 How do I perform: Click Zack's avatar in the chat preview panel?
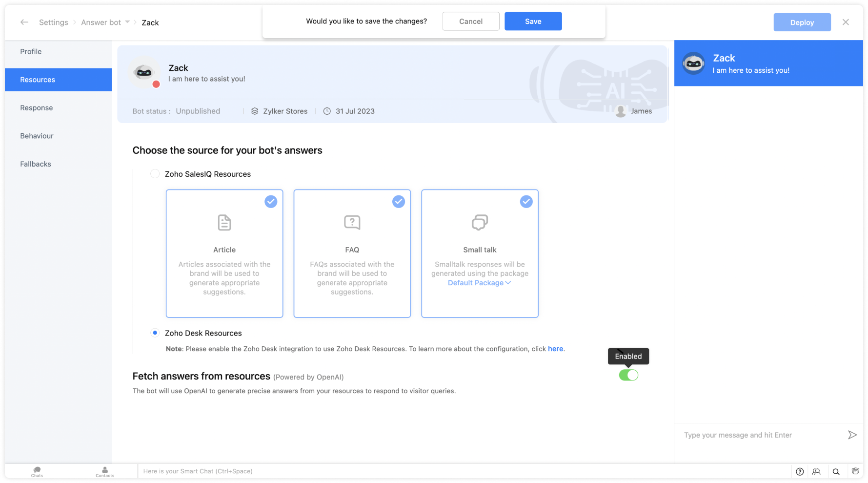point(693,63)
